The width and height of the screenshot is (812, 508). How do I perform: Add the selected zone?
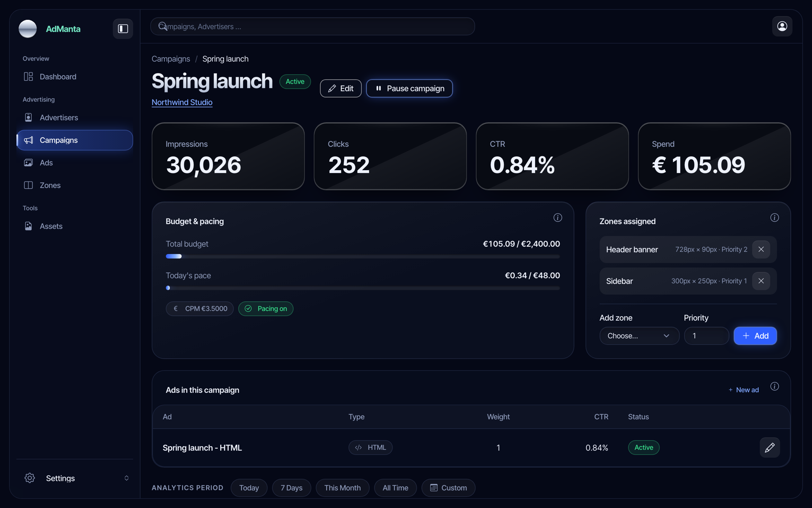[x=755, y=336]
